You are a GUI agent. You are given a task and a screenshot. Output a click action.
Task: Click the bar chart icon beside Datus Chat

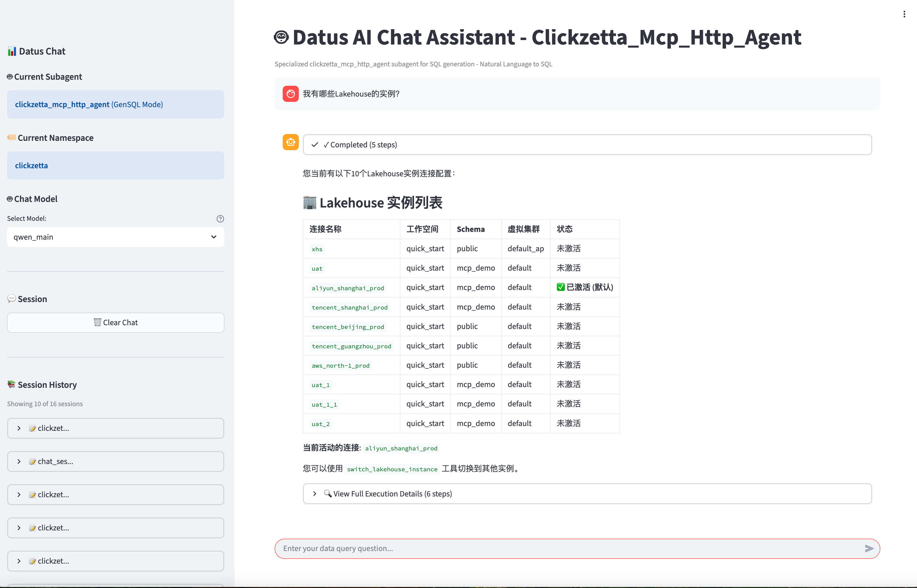point(12,51)
